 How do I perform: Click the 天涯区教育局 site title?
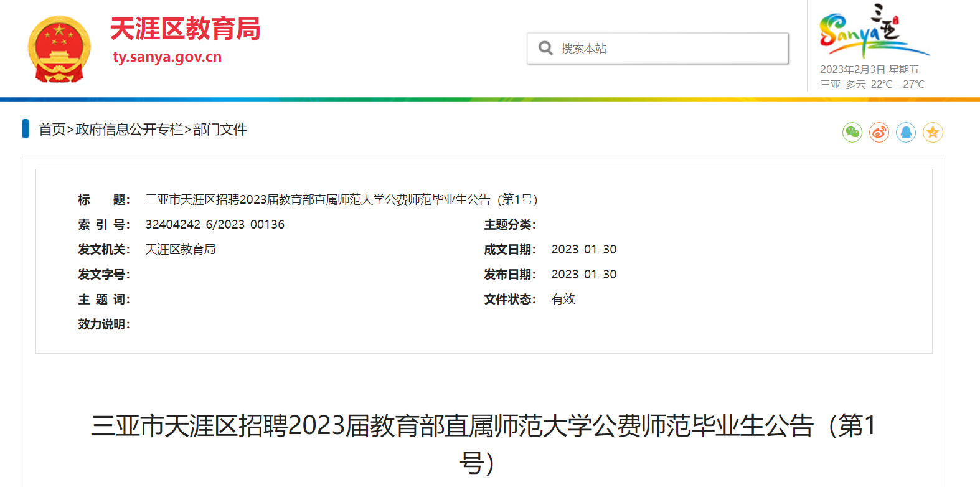click(185, 29)
